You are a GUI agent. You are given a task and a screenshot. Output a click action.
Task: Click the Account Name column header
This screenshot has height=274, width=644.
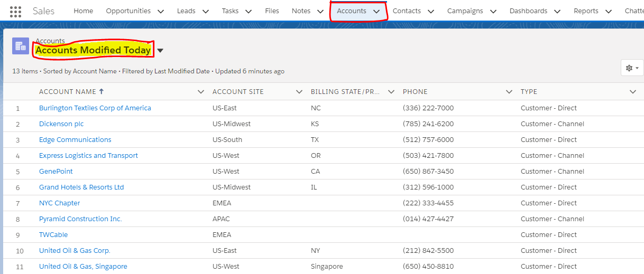pyautogui.click(x=67, y=92)
